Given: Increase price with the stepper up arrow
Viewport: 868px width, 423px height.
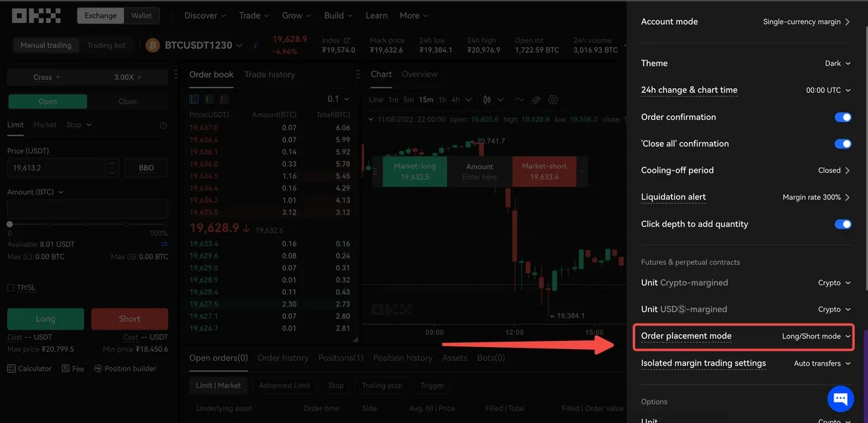Looking at the screenshot, I should click(x=112, y=163).
